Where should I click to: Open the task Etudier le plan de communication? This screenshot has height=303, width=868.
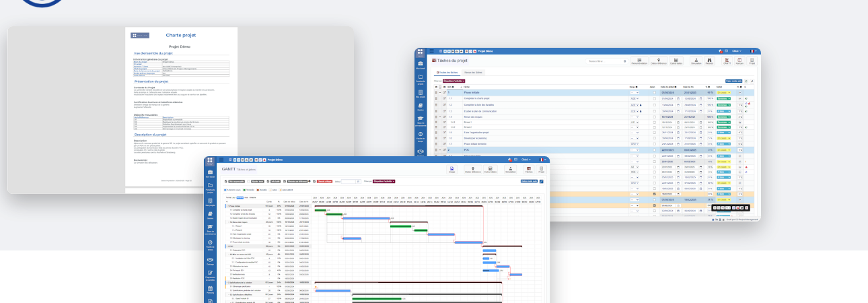[480, 111]
